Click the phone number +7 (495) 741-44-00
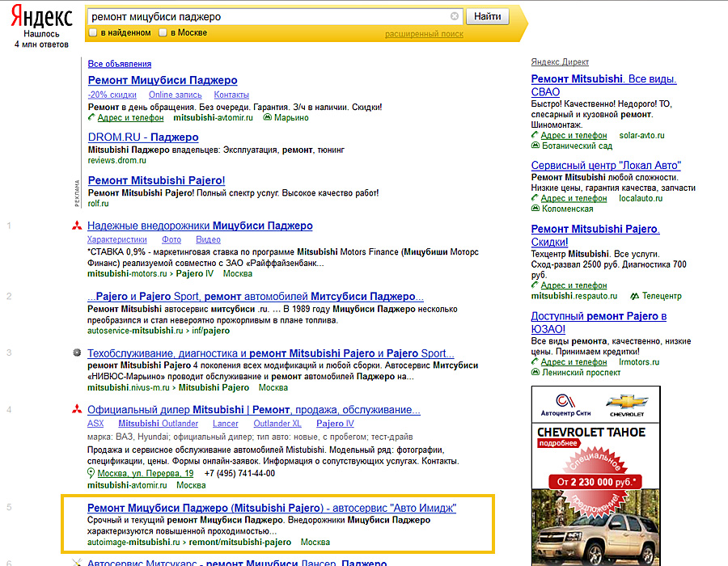The height and width of the screenshot is (566, 728). (239, 473)
